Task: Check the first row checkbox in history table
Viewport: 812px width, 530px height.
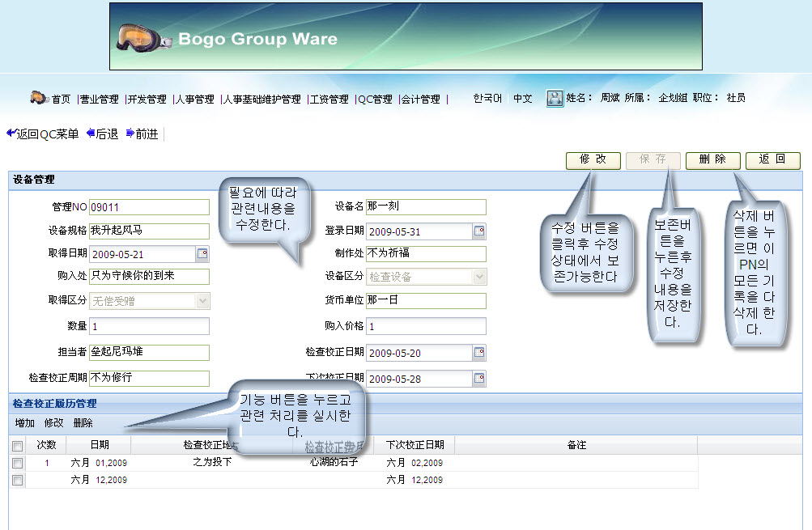Action: (x=17, y=463)
